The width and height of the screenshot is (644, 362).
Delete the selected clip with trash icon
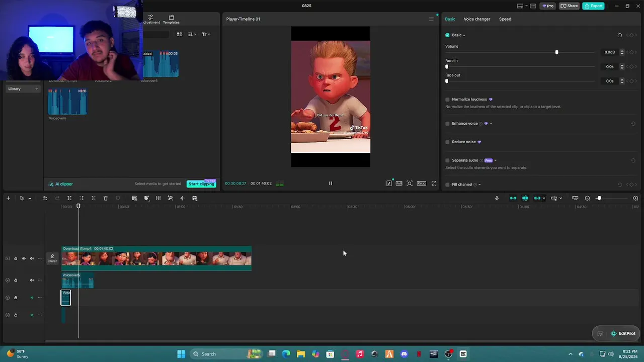106,198
